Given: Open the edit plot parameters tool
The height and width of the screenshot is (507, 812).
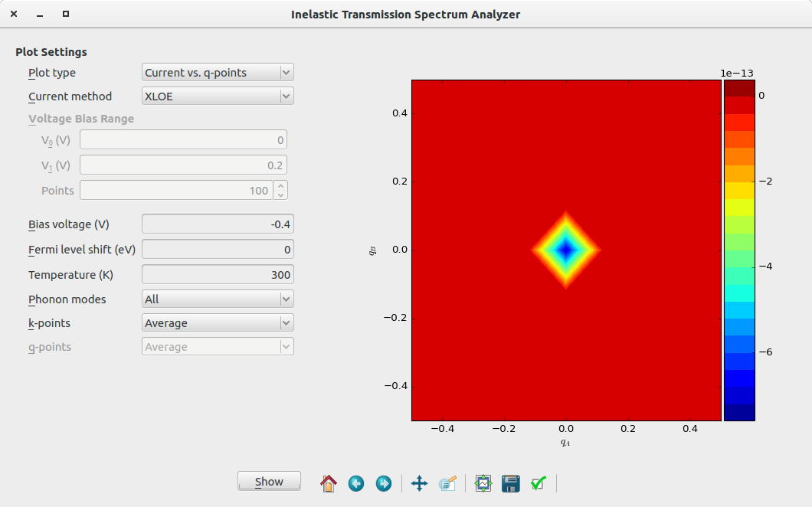Looking at the screenshot, I should coord(447,483).
